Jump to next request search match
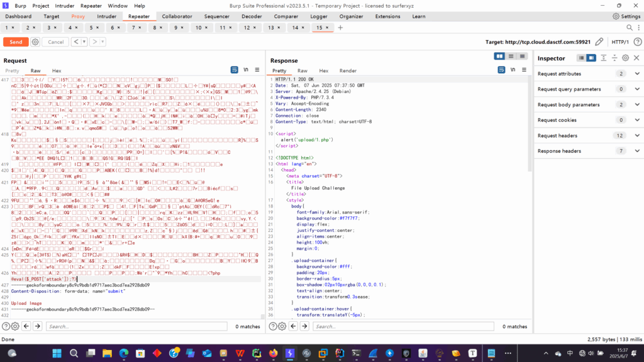The image size is (644, 362). pos(37,326)
